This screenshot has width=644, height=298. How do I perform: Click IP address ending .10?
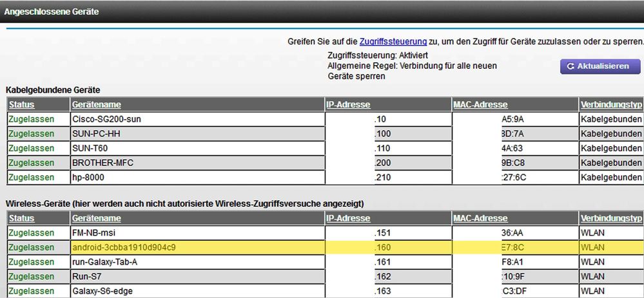pos(380,119)
